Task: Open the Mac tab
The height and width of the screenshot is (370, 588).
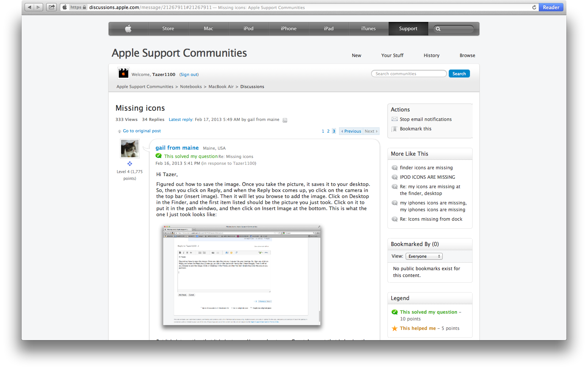Action: pyautogui.click(x=208, y=29)
